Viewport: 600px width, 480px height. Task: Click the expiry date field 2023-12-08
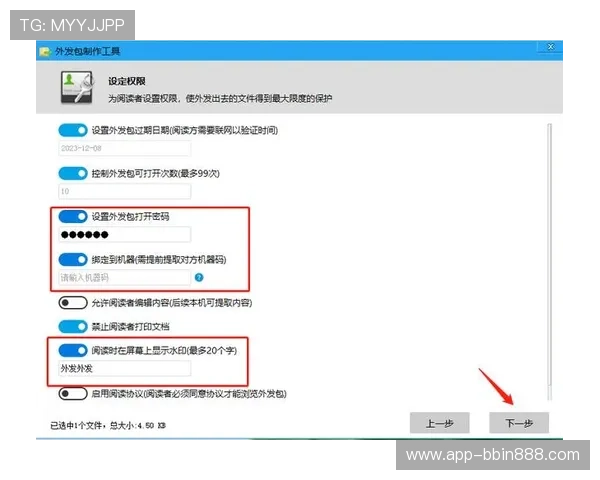pos(125,149)
